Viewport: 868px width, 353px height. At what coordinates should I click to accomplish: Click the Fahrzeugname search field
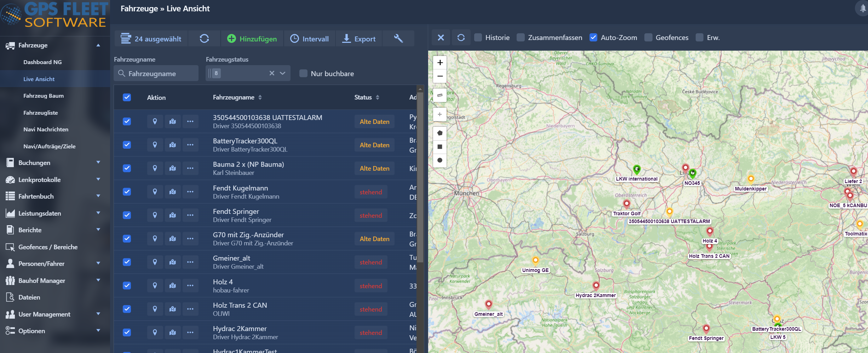coord(156,74)
